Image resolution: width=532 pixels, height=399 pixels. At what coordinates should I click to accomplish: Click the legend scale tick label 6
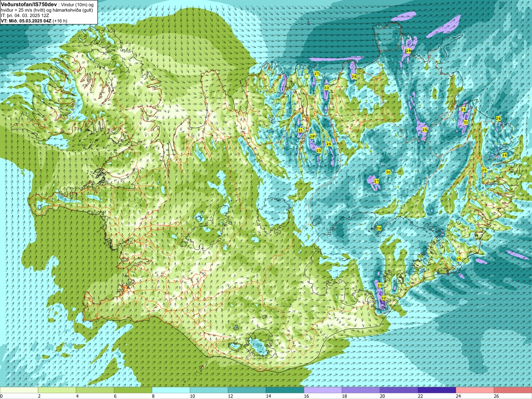115,396
